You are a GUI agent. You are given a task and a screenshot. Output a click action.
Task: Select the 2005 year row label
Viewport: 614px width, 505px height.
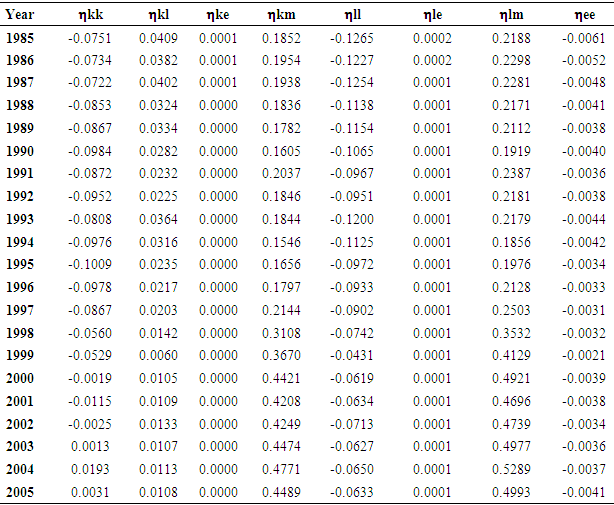[21, 491]
